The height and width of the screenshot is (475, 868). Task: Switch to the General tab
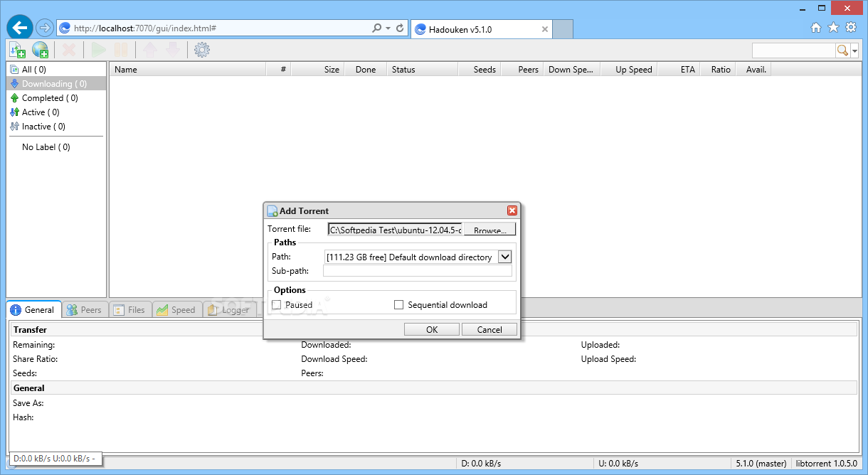[33, 309]
